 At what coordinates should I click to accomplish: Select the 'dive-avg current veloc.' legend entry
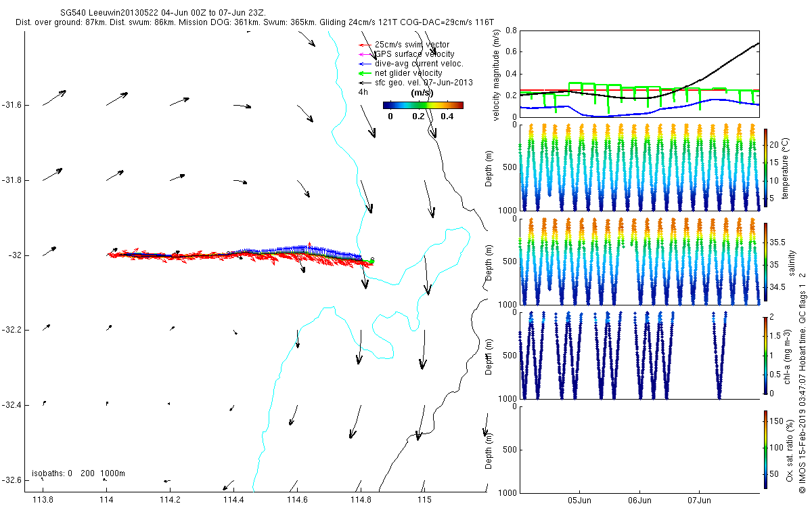[x=419, y=64]
